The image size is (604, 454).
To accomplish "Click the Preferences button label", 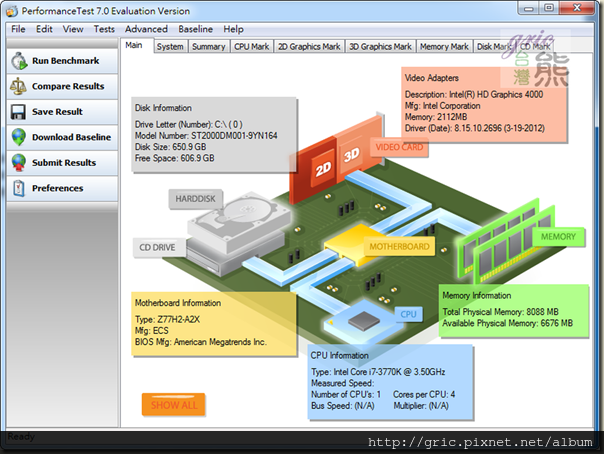I will click(57, 188).
